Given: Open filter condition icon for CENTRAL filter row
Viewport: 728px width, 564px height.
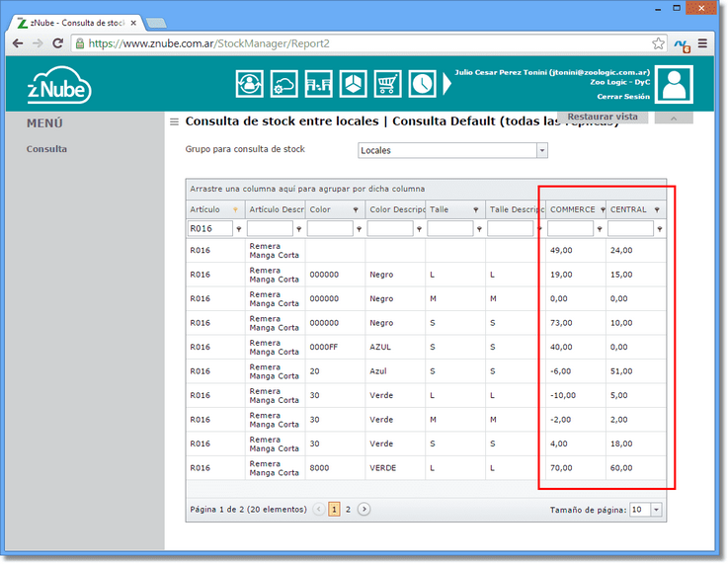Looking at the screenshot, I should click(660, 229).
